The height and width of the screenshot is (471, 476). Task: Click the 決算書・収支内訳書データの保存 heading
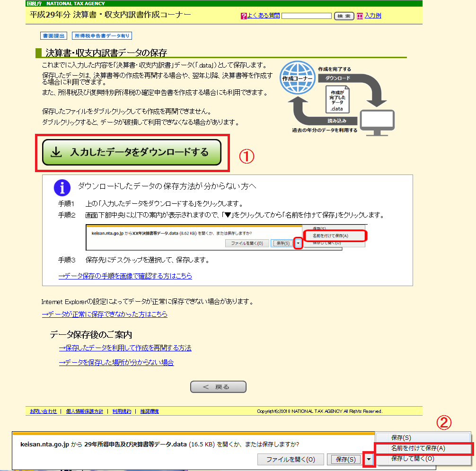[x=106, y=53]
